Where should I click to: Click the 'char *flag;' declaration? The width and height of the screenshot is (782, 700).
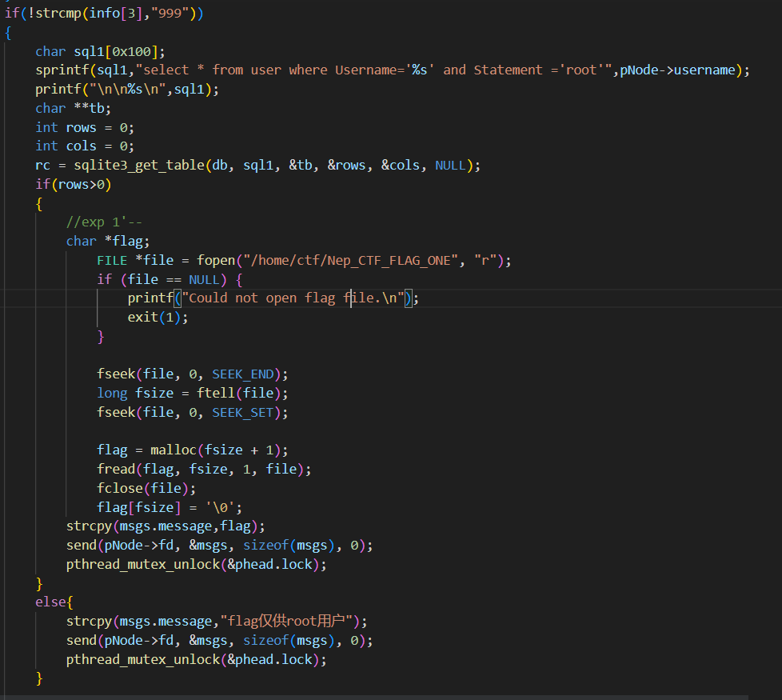pyautogui.click(x=108, y=241)
